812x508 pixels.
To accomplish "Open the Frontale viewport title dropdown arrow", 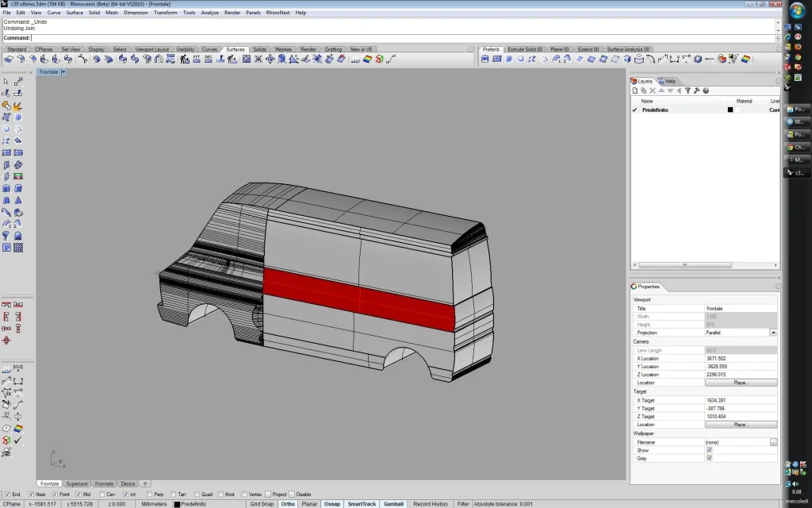I will (x=63, y=72).
